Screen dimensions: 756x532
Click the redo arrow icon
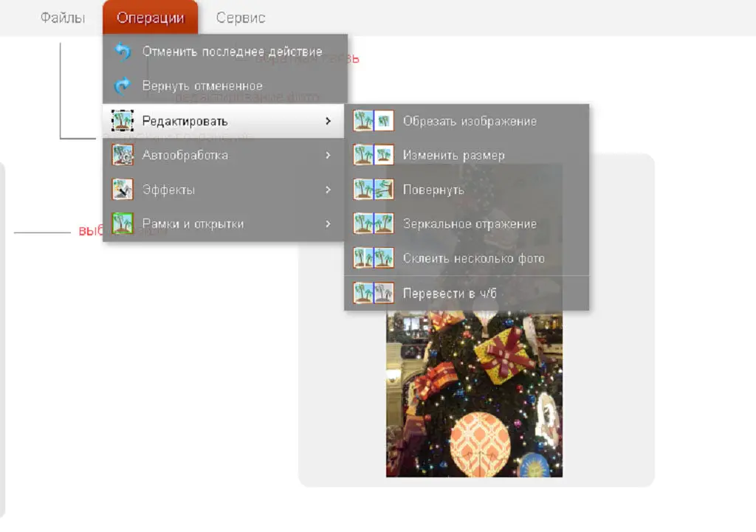pyautogui.click(x=123, y=86)
